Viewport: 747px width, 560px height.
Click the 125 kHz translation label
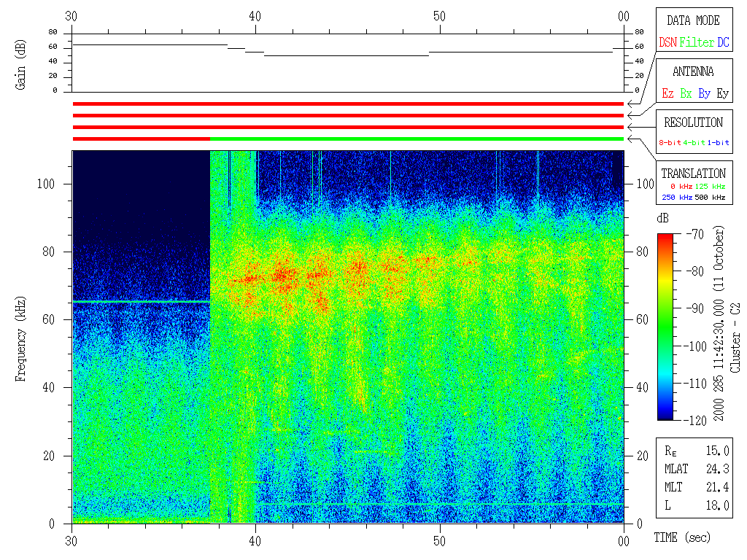(x=711, y=187)
